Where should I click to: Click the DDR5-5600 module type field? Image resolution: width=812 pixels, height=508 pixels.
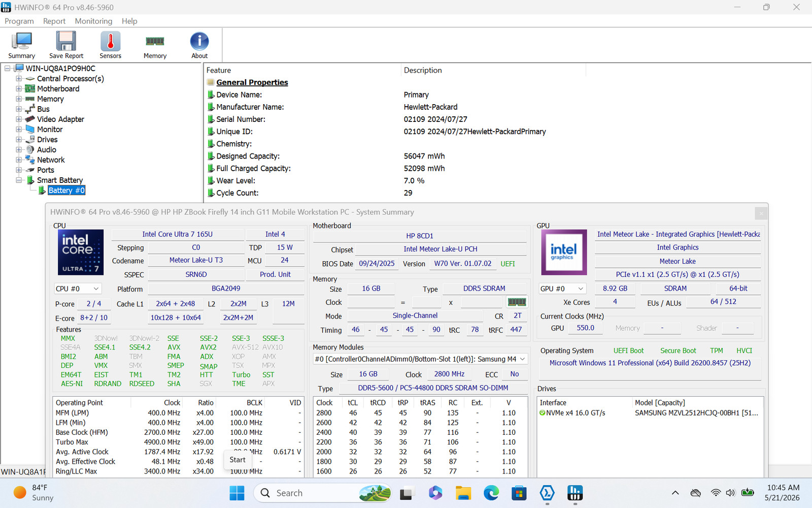click(x=433, y=388)
